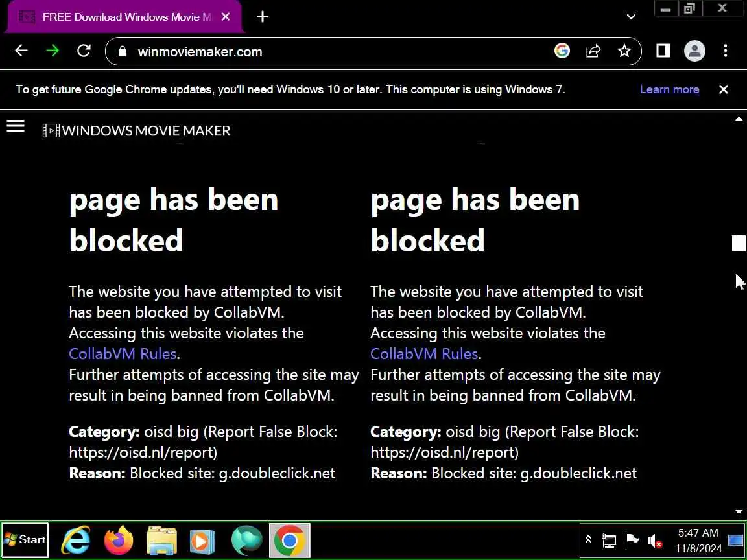Click the Show desktop button

click(x=737, y=541)
